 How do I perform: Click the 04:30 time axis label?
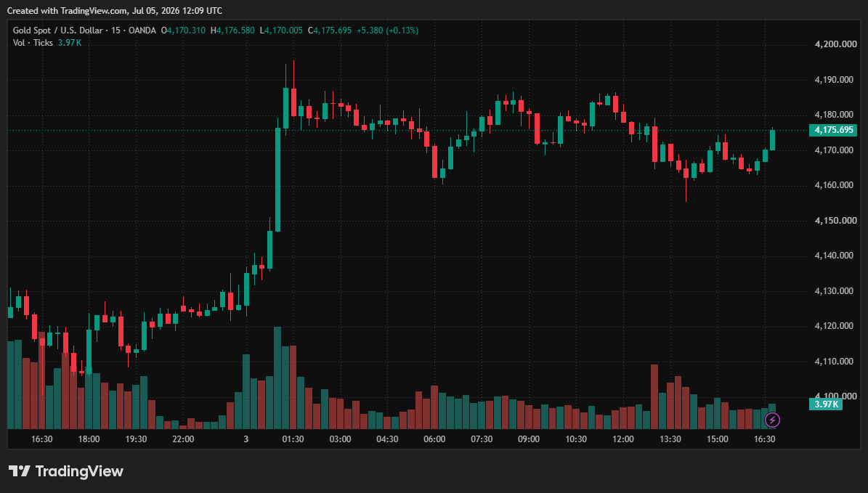(x=387, y=439)
